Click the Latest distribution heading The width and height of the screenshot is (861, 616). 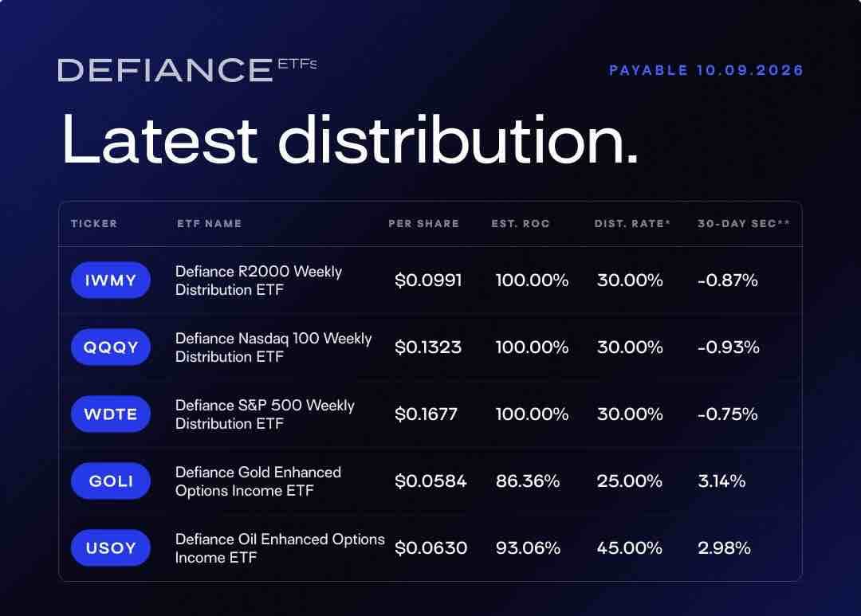click(350, 139)
